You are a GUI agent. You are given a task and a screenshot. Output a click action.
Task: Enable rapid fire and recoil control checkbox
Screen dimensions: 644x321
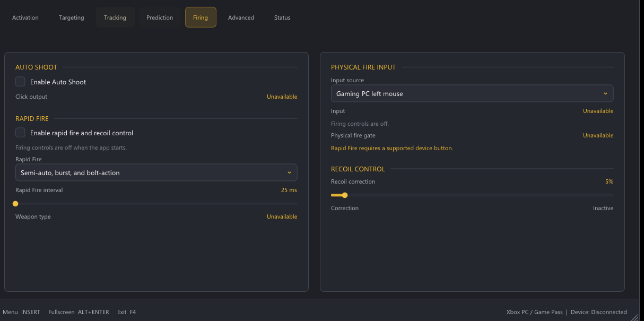click(x=20, y=133)
